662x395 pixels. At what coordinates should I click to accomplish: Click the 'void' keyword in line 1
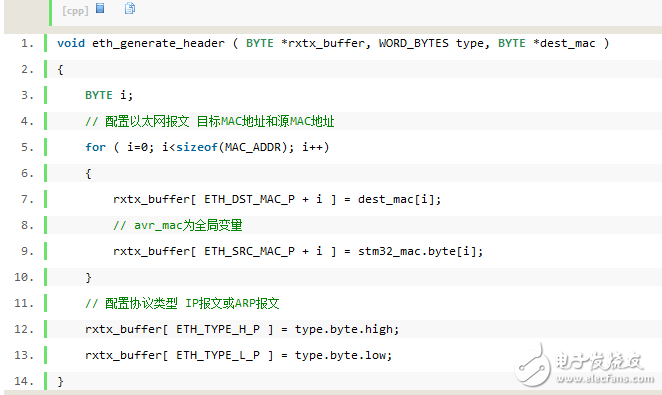tap(71, 43)
